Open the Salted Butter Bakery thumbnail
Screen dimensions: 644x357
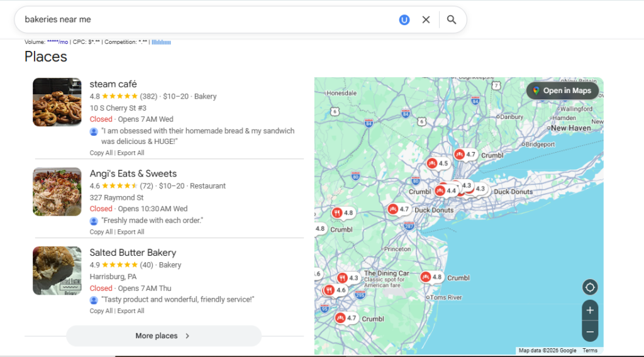tap(57, 270)
